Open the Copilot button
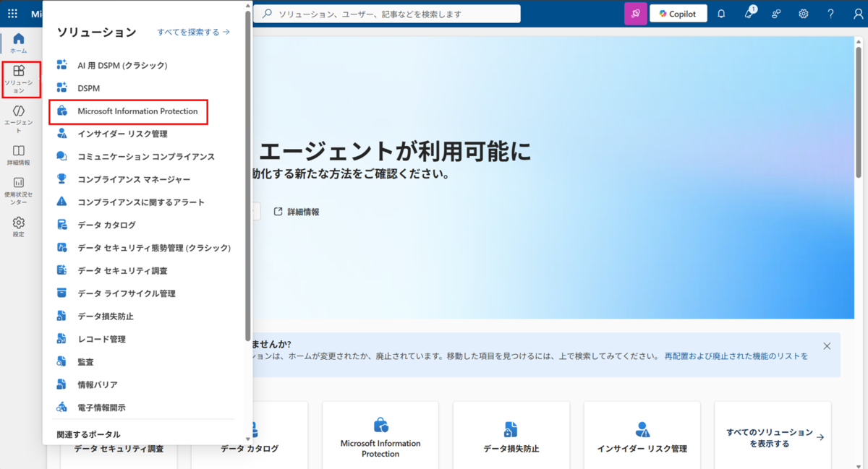The height and width of the screenshot is (469, 868). 678,14
